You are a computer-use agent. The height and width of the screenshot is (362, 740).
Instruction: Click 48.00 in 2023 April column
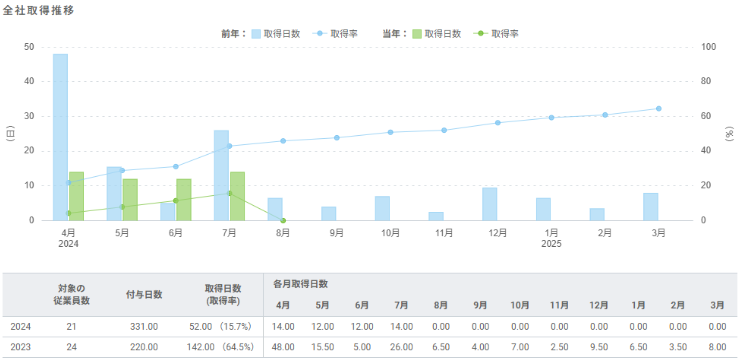point(283,347)
